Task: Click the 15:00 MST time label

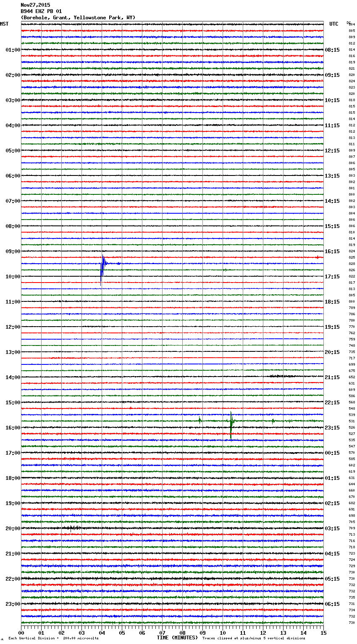Action: coord(13,403)
